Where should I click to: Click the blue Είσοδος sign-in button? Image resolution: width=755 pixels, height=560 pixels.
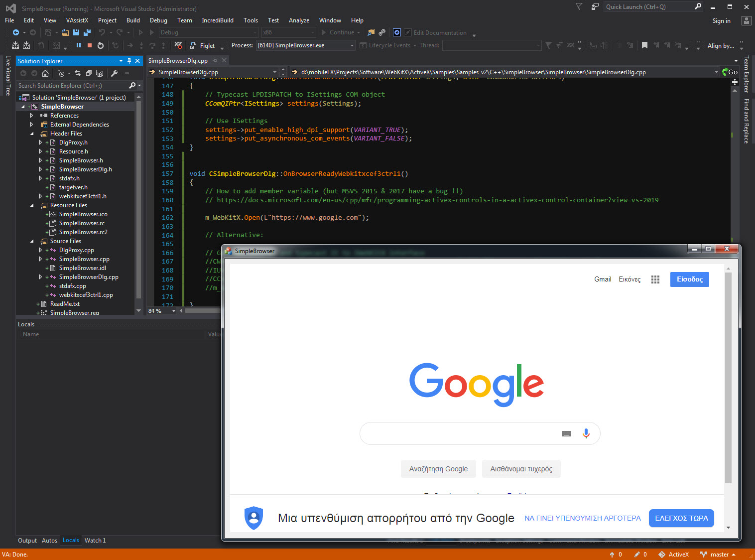[x=689, y=280]
